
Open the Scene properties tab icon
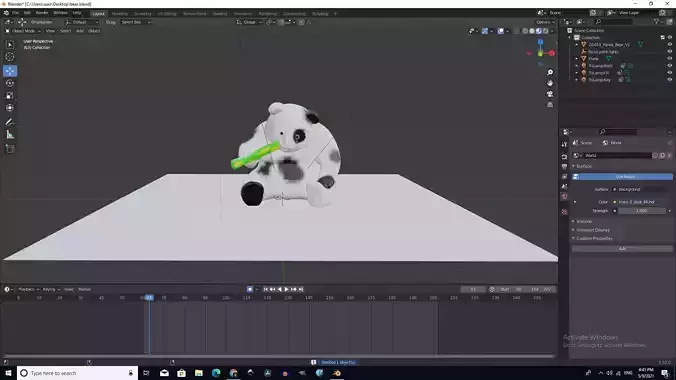click(564, 187)
